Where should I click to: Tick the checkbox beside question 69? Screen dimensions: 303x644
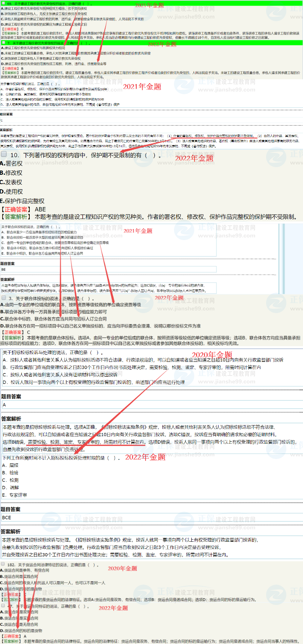pyautogui.click(x=3, y=3)
